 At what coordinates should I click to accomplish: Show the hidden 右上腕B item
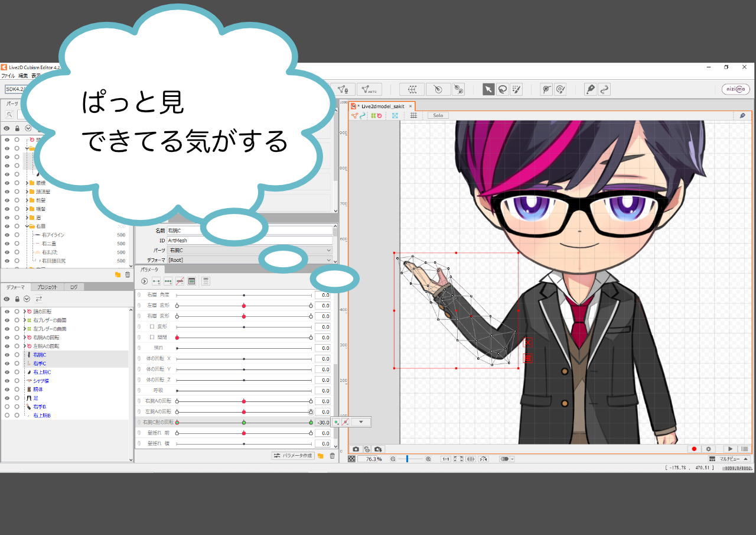coord(7,416)
